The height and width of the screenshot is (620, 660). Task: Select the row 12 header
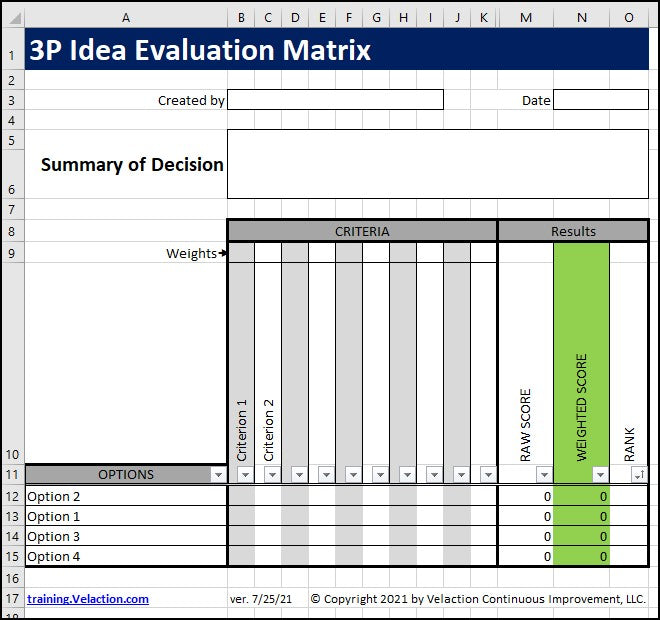point(12,497)
